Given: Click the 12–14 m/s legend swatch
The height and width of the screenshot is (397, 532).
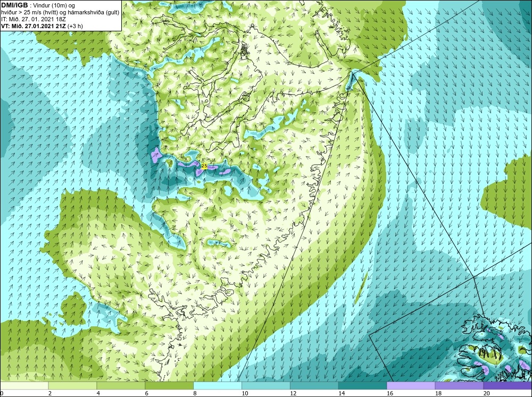Looking at the screenshot, I should click(x=314, y=385).
